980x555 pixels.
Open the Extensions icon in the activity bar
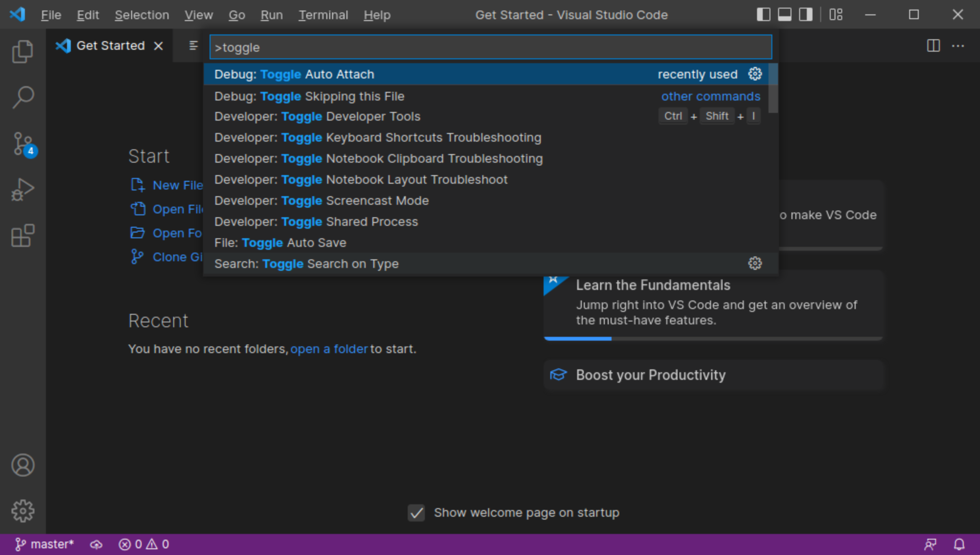coord(22,235)
